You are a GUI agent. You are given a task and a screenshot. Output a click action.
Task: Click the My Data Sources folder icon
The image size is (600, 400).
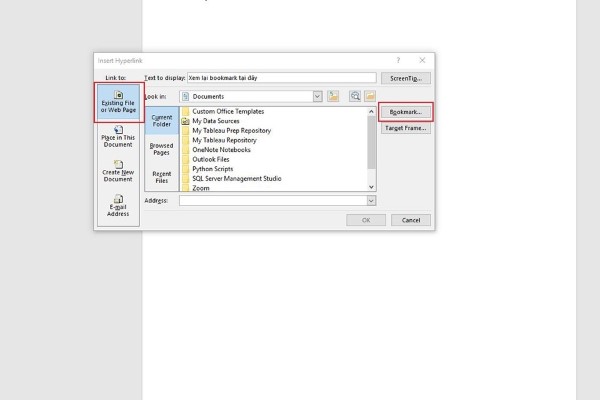tap(186, 121)
